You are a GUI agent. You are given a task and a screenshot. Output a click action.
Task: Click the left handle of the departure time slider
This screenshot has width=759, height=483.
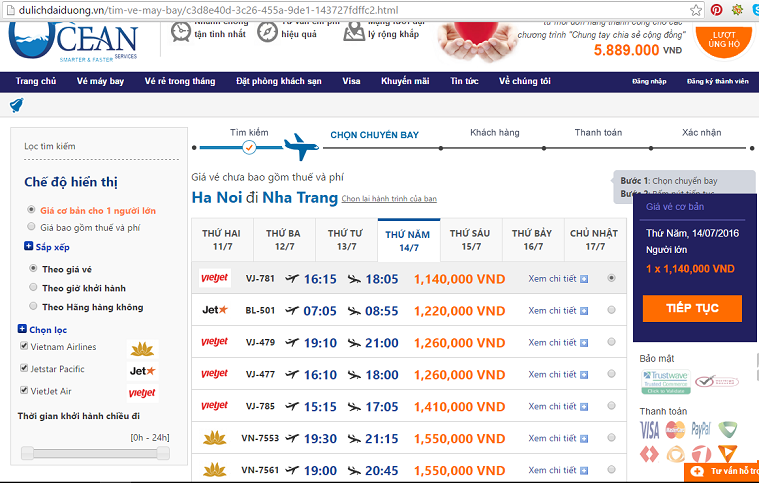(28, 453)
